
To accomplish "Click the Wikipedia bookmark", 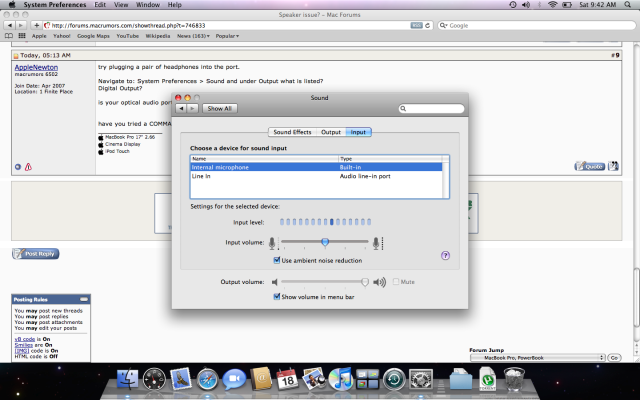I will coord(158,36).
